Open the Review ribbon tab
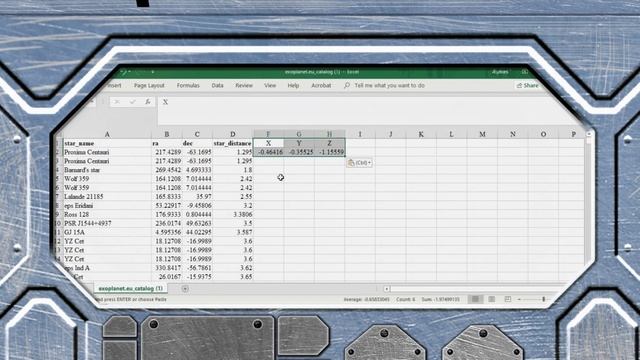Viewport: 640px width, 360px height. (244, 85)
